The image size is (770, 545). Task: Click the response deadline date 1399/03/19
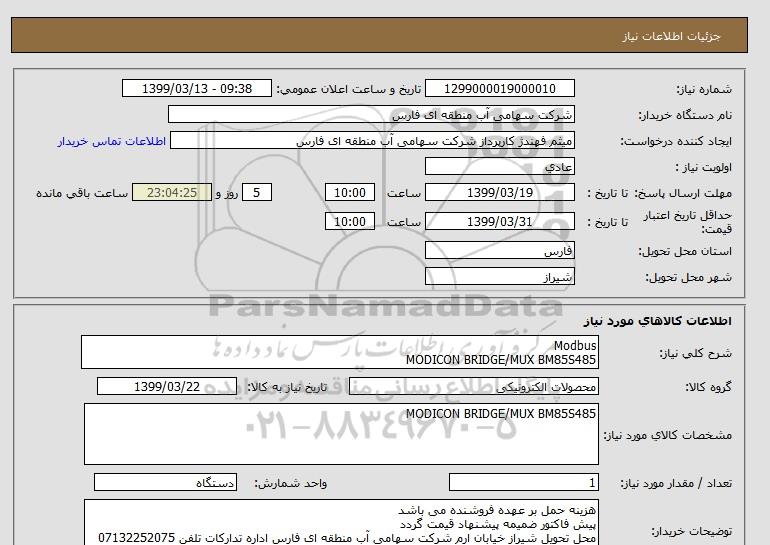499,192
